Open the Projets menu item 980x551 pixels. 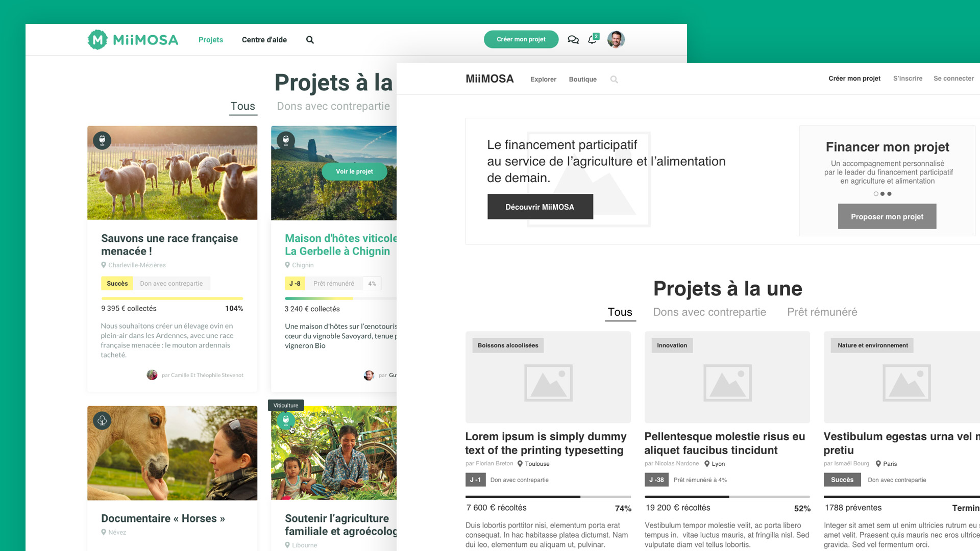click(x=211, y=40)
